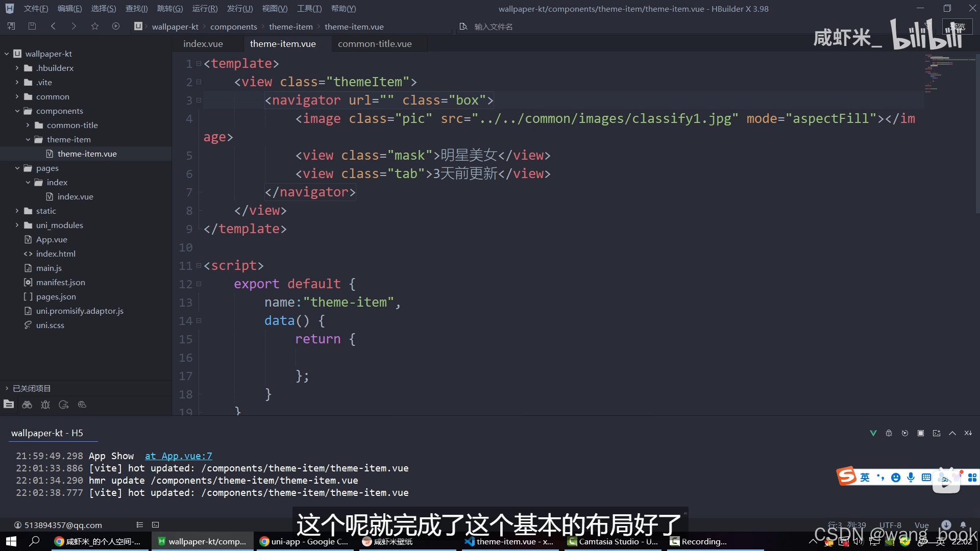This screenshot has height=551, width=980.
Task: Expand the closed projects section
Action: (x=7, y=388)
